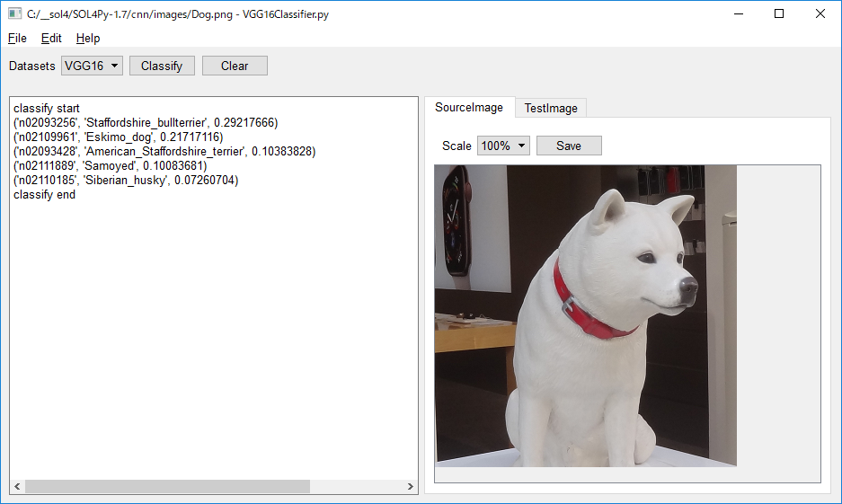Viewport: 842px width, 504px height.
Task: Click the left scroll arrow in output pane
Action: [17, 486]
